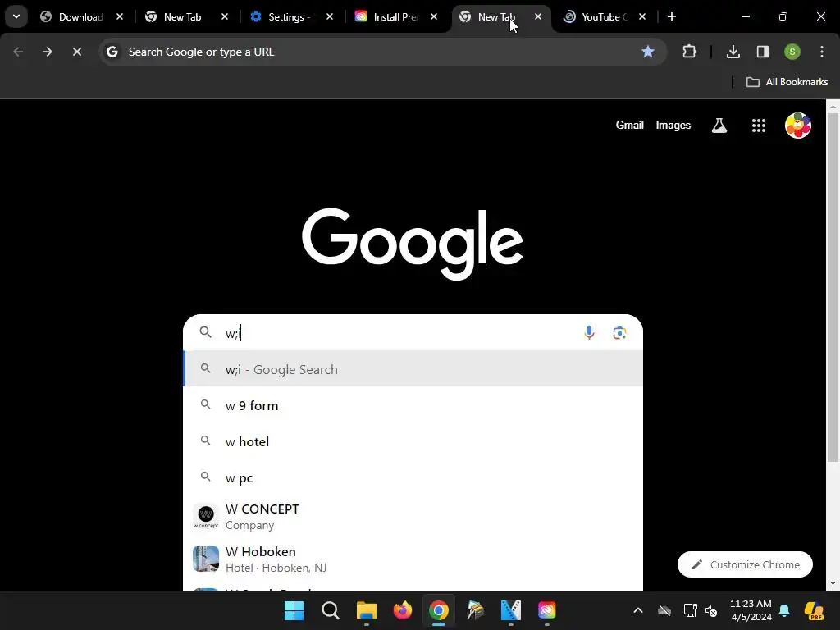Open the notifications bell icon
This screenshot has width=840, height=630.
(784, 610)
